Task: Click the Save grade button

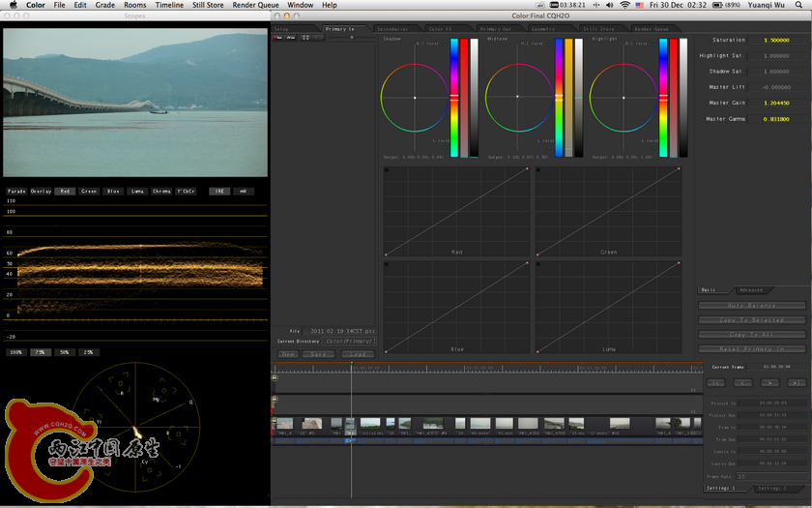Action: pyautogui.click(x=318, y=354)
